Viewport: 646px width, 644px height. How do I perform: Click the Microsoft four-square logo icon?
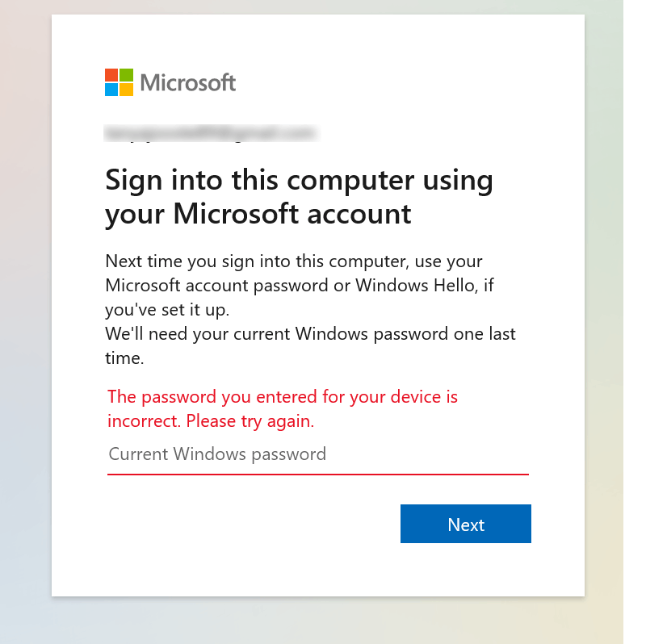click(x=119, y=82)
